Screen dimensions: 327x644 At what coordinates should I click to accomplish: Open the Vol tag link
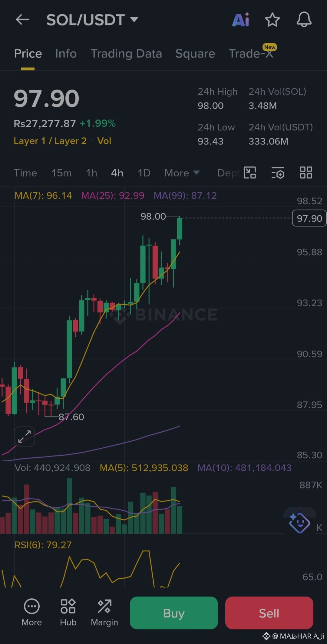point(104,141)
